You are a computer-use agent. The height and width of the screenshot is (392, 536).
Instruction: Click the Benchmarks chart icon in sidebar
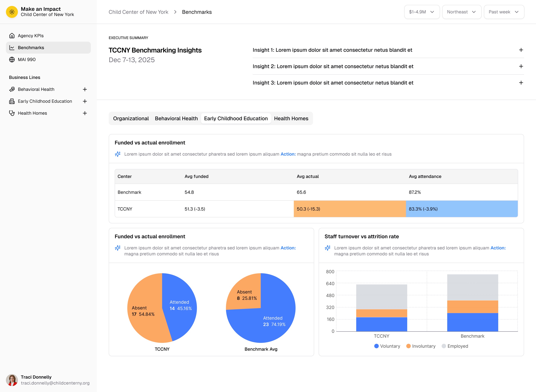point(12,47)
